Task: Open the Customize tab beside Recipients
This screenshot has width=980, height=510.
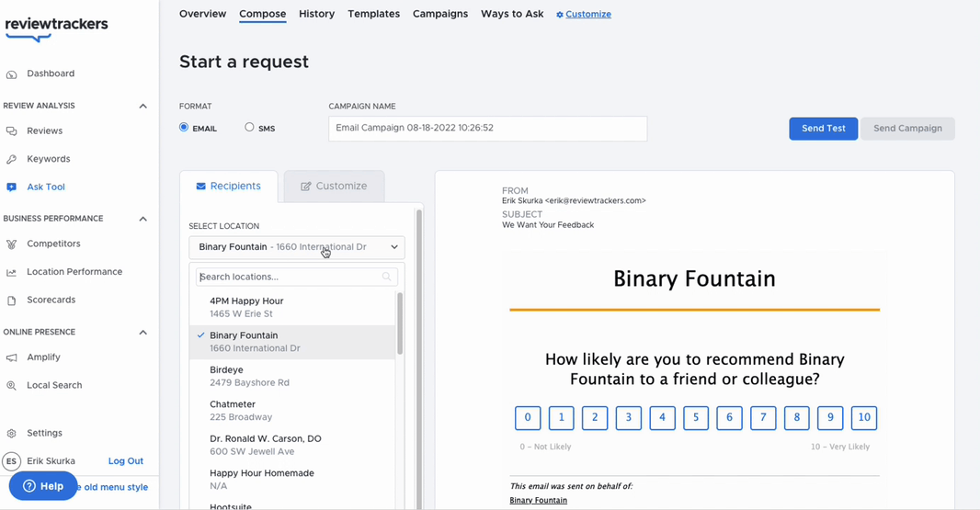Action: pyautogui.click(x=334, y=187)
